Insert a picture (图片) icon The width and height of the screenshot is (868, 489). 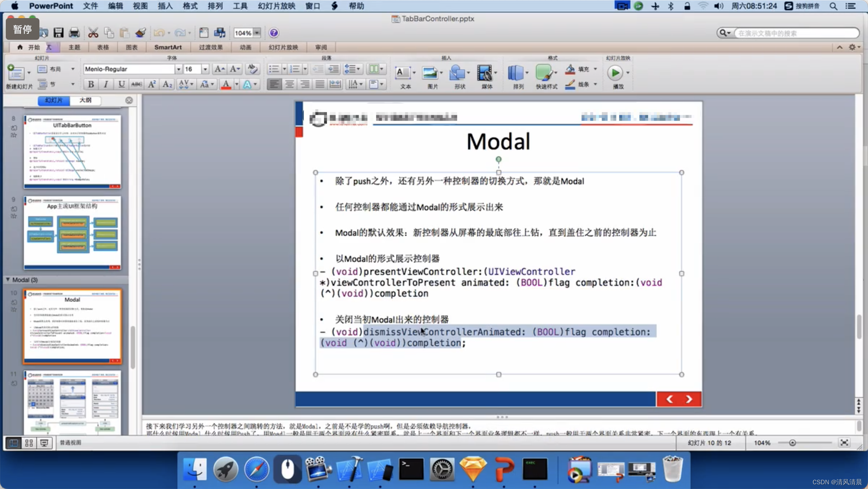point(430,73)
